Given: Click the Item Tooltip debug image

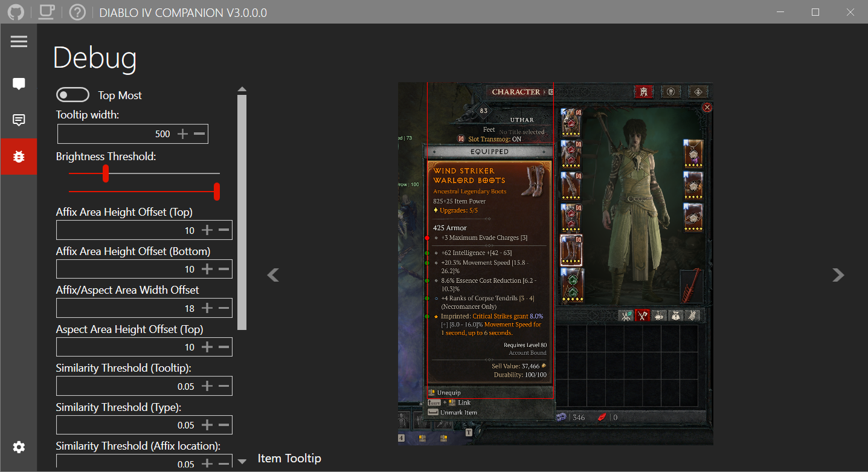Looking at the screenshot, I should (556, 263).
